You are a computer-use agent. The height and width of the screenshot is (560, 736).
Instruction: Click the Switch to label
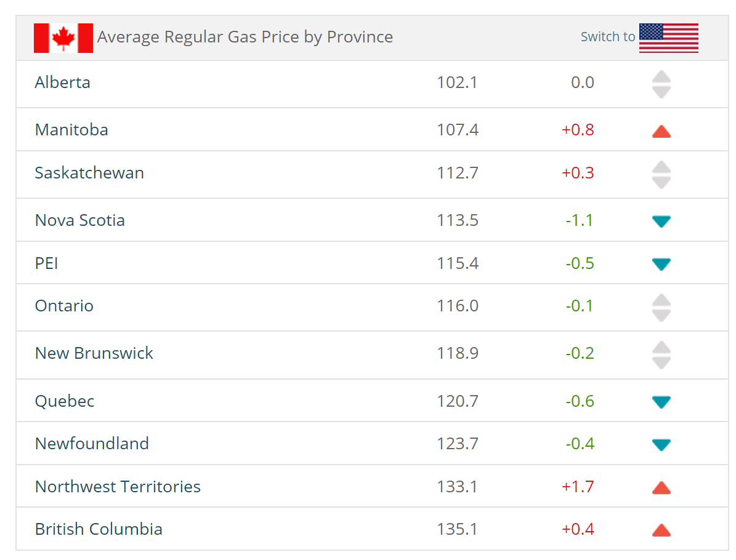click(x=607, y=37)
